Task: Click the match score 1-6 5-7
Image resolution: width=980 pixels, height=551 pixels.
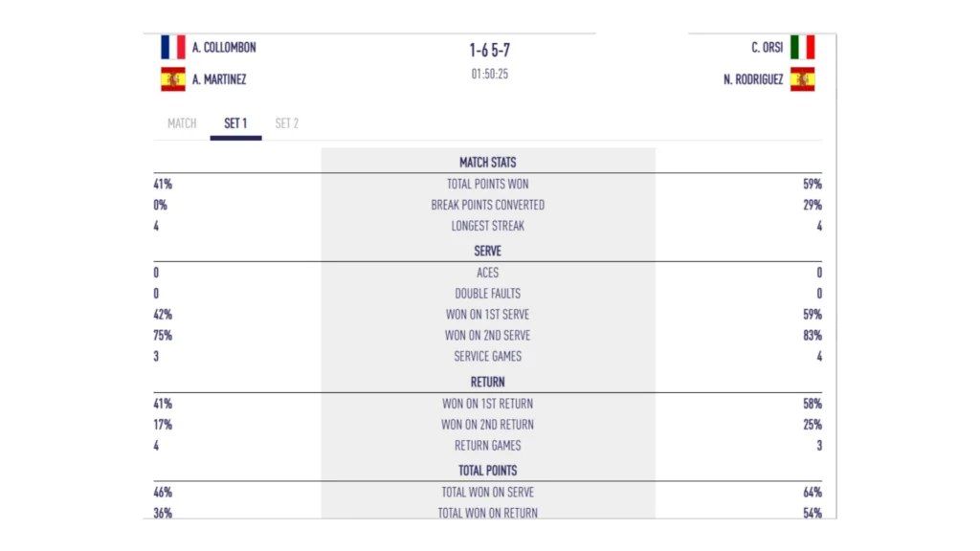Action: (x=489, y=50)
